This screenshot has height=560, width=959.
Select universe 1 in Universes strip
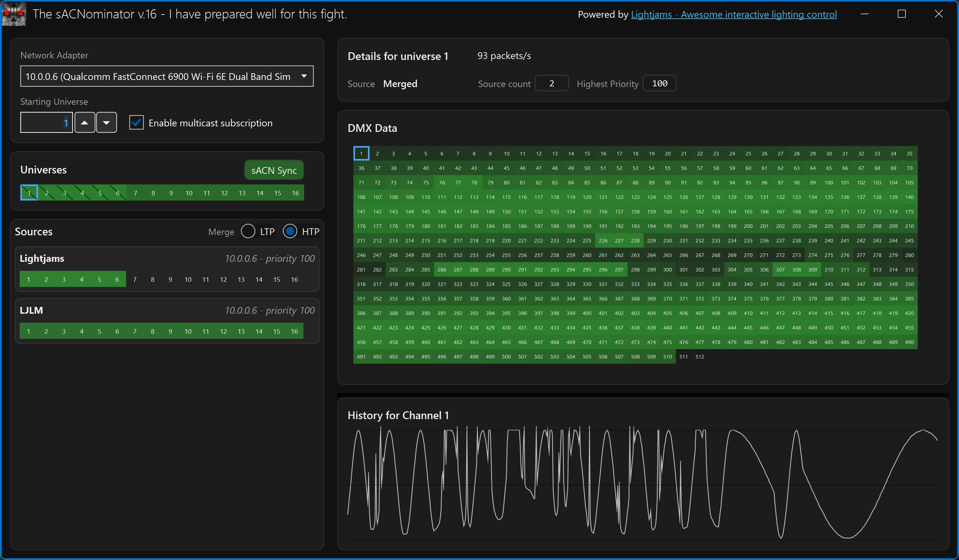[x=29, y=193]
